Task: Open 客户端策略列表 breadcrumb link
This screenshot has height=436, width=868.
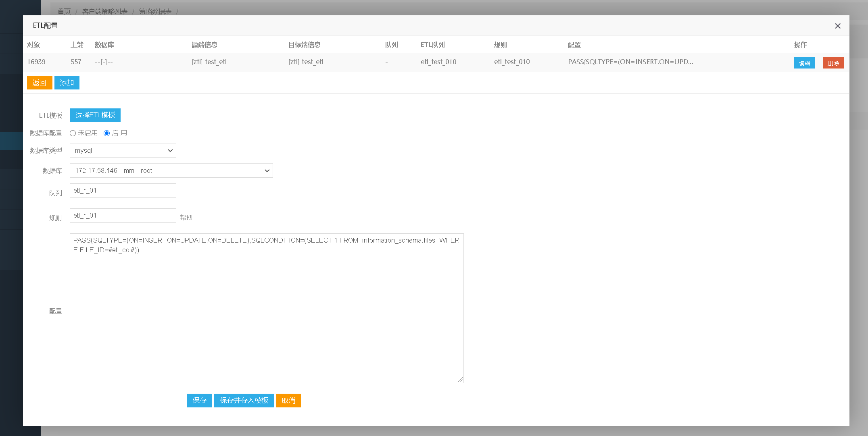Action: 105,11
